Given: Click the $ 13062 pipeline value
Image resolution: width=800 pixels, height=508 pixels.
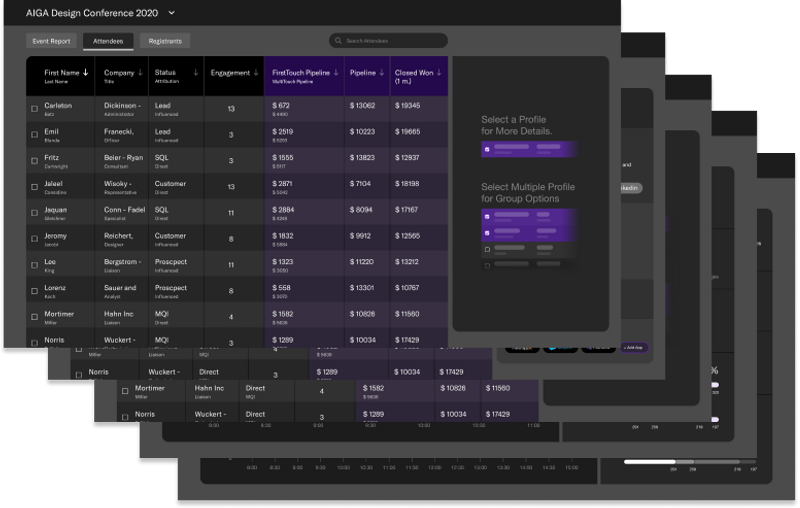Looking at the screenshot, I should coord(362,106).
